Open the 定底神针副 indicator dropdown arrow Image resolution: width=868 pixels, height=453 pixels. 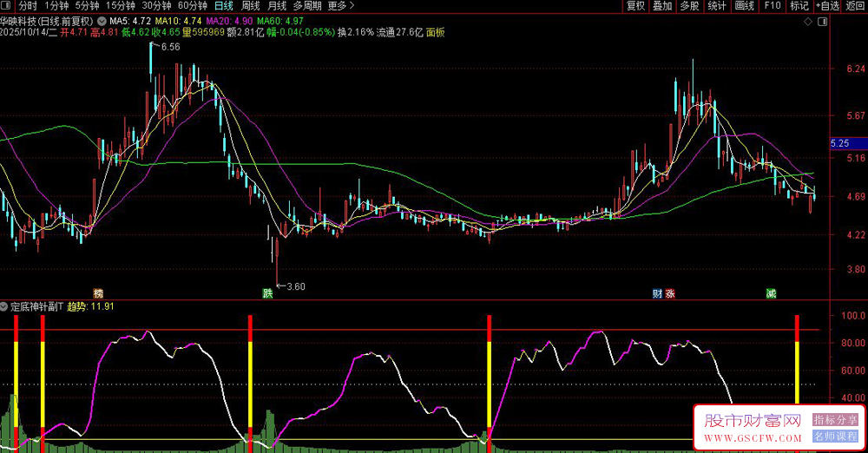[x=5, y=306]
